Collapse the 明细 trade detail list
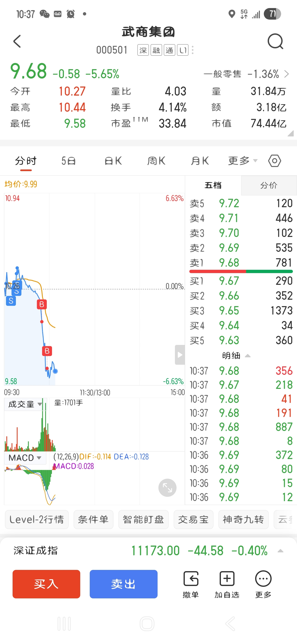 pyautogui.click(x=236, y=355)
